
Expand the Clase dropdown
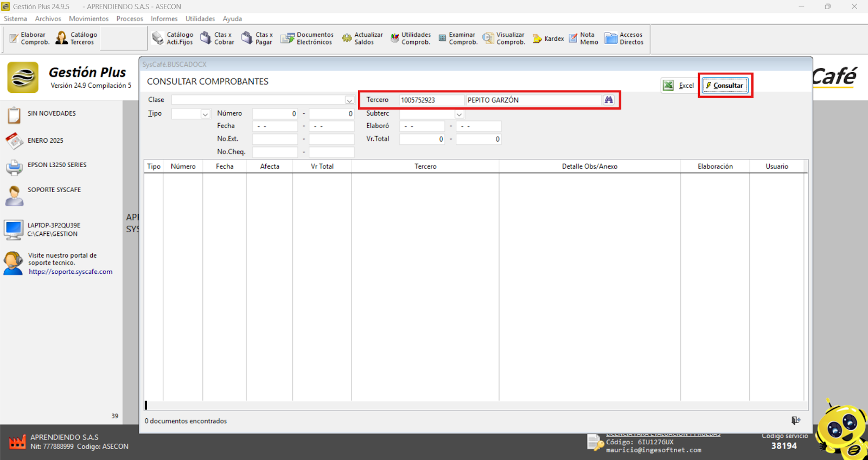point(349,100)
